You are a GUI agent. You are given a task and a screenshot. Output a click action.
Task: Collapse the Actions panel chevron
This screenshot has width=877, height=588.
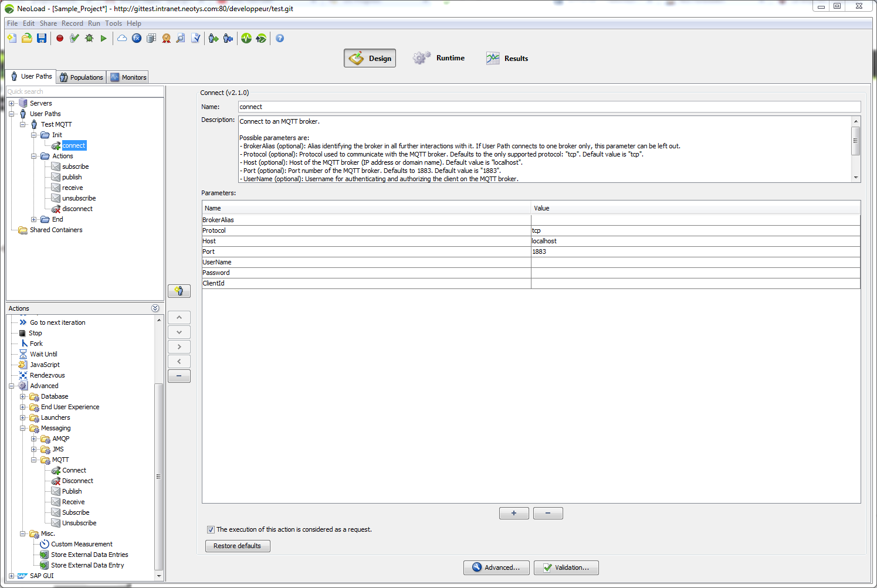155,308
